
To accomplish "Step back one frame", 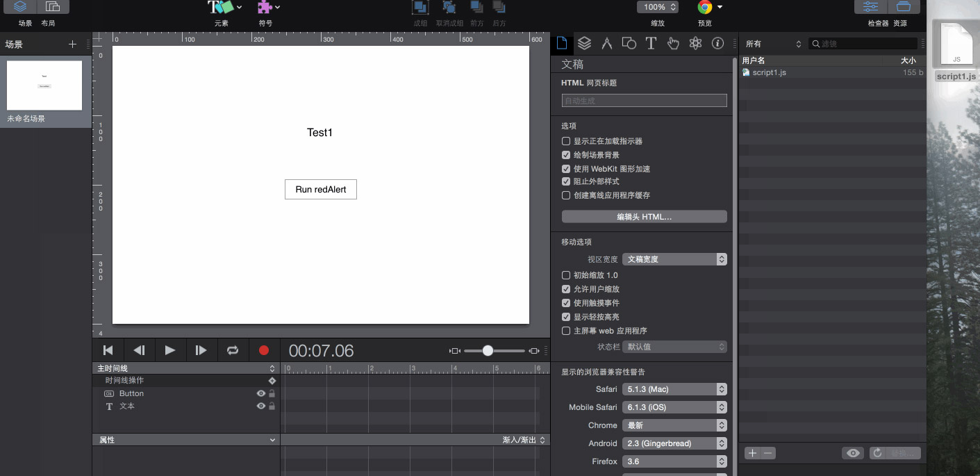I will click(139, 350).
